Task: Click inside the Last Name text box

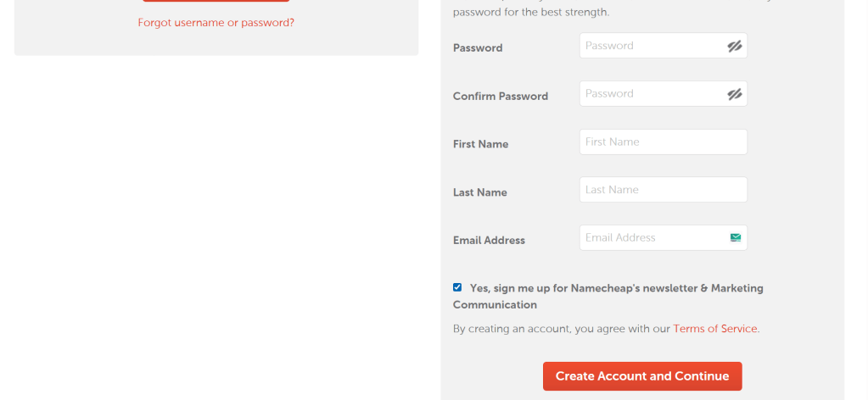Action: click(663, 190)
